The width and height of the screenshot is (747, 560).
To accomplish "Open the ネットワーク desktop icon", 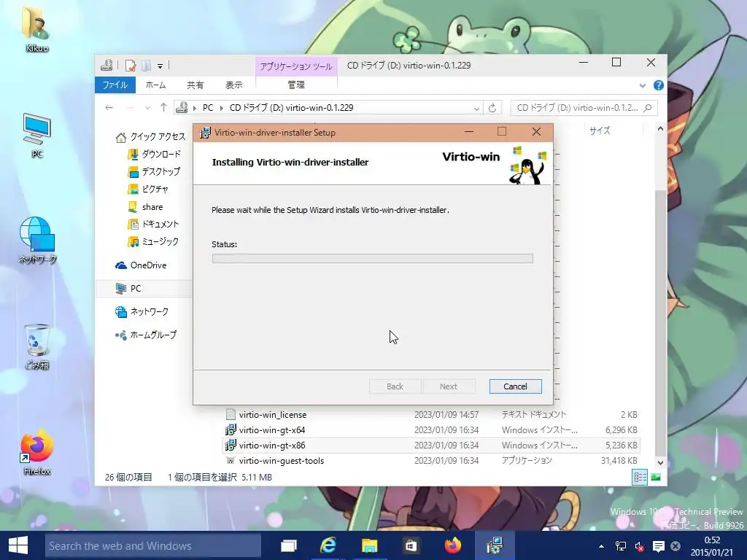I will (x=37, y=241).
